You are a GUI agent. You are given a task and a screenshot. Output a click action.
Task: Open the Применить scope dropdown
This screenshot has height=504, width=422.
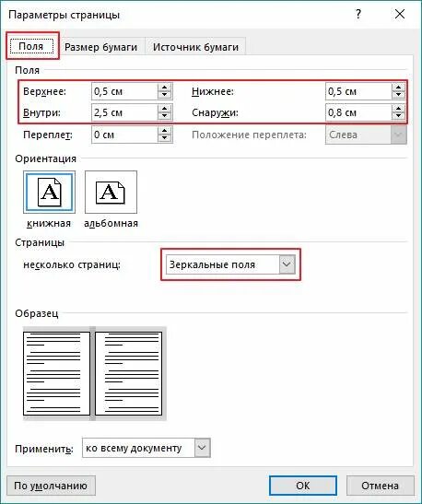click(x=202, y=448)
